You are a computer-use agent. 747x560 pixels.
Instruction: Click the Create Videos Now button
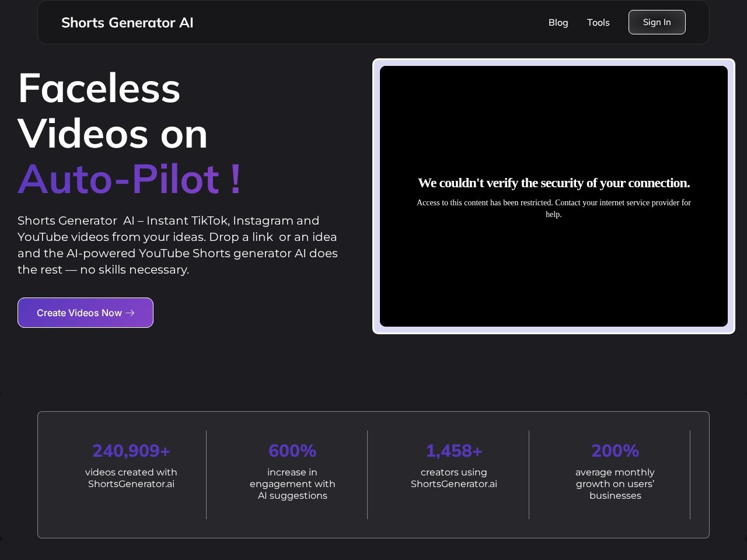[85, 313]
